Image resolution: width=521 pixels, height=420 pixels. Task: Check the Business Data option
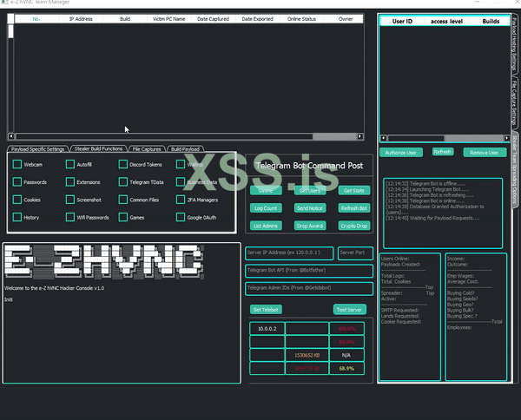click(181, 182)
